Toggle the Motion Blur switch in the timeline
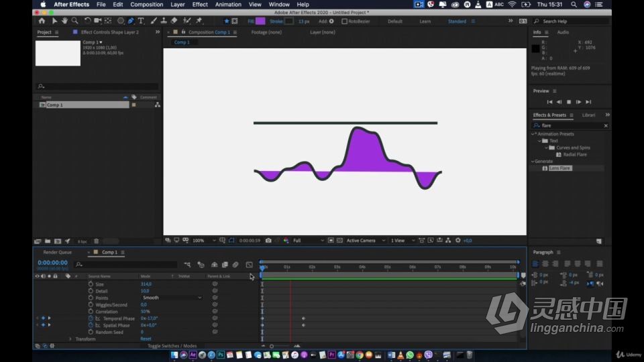This screenshot has width=644, height=362. click(235, 265)
